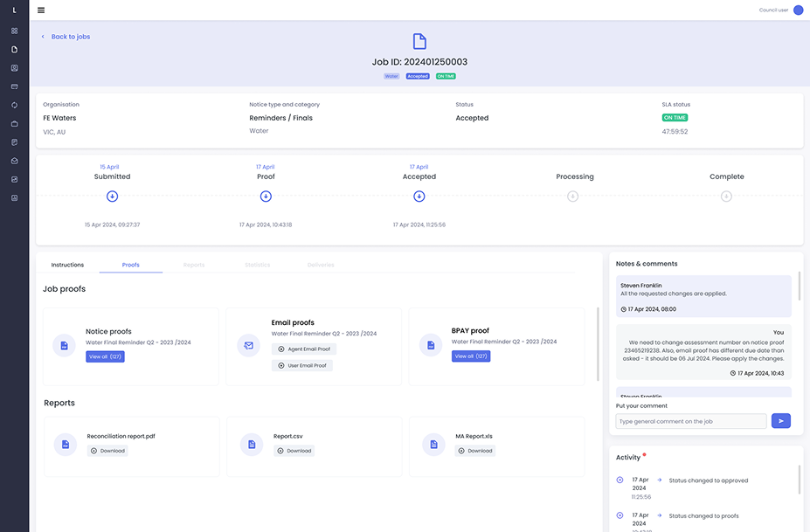Image resolution: width=810 pixels, height=532 pixels.
Task: Select the Job ID: 202401250003 heading
Action: (419, 62)
